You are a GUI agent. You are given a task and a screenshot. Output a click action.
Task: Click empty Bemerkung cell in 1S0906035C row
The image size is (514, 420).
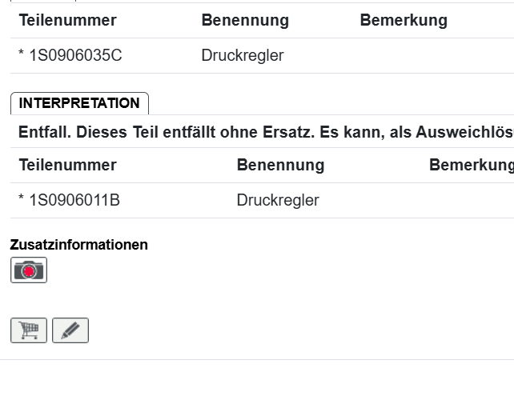(432, 56)
